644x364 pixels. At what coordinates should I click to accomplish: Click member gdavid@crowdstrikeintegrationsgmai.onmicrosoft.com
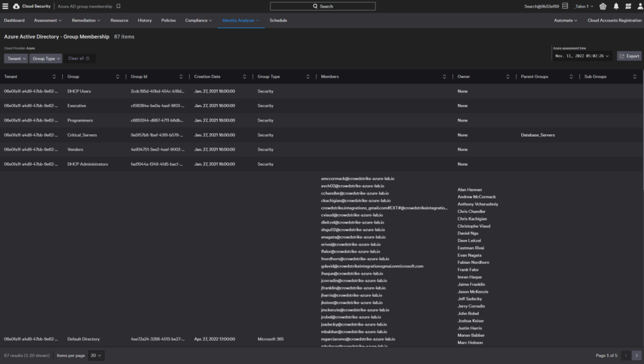[x=372, y=266]
